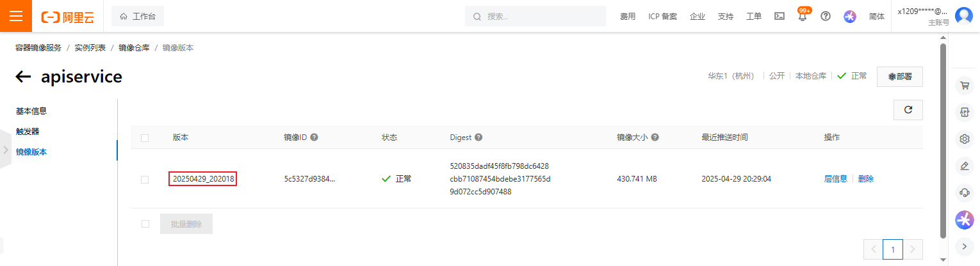980x266 pixels.
Task: Click the help question mark icon
Action: [x=826, y=17]
